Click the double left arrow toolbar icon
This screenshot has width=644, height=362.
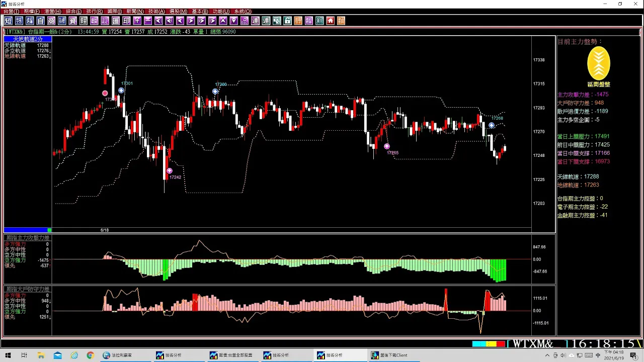[170, 21]
